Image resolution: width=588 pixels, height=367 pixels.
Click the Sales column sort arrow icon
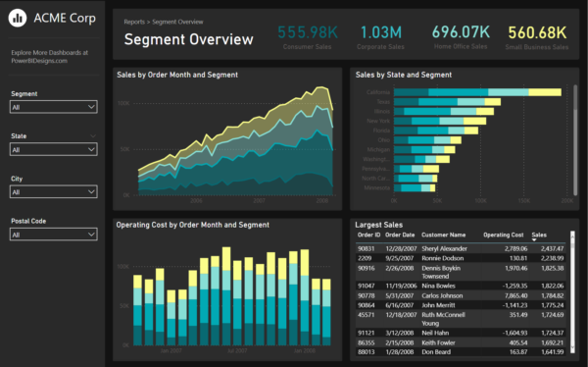tap(534, 240)
